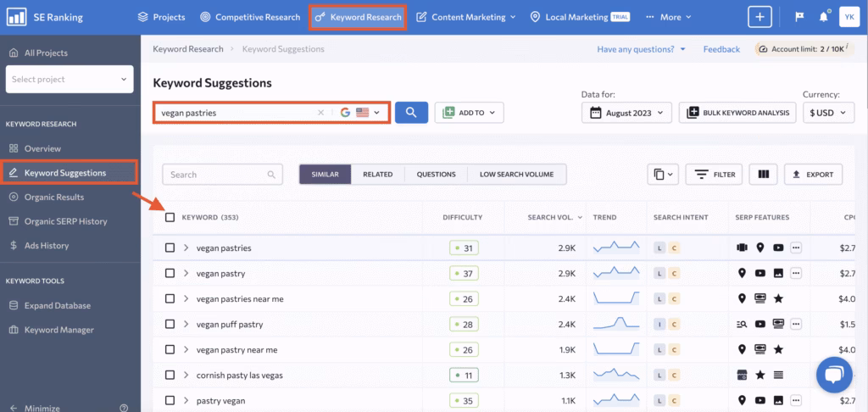Click the Export button
The height and width of the screenshot is (412, 868).
(812, 175)
